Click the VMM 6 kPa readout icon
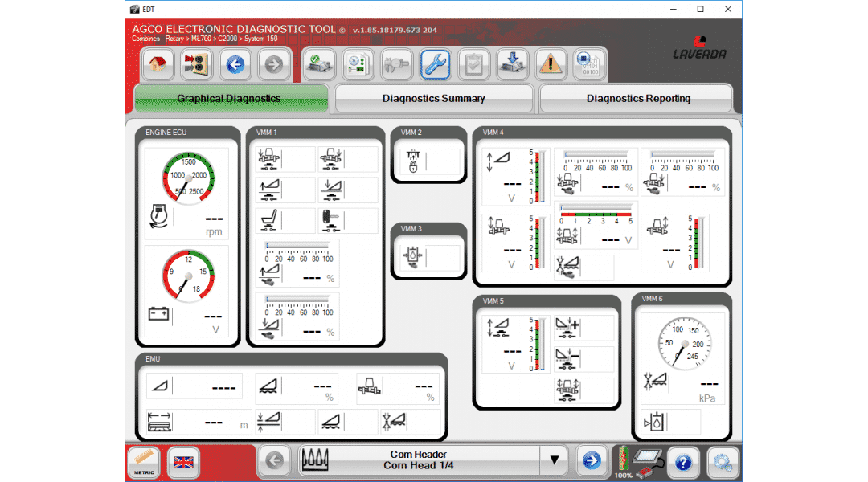This screenshot has width=868, height=482. (x=655, y=381)
